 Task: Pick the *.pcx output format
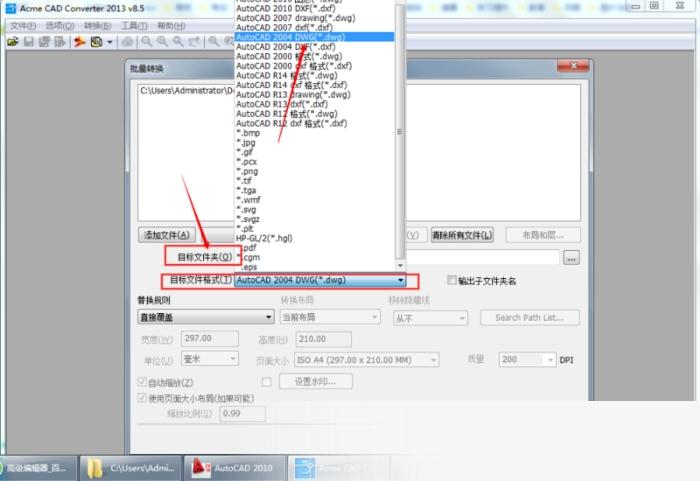(314, 162)
